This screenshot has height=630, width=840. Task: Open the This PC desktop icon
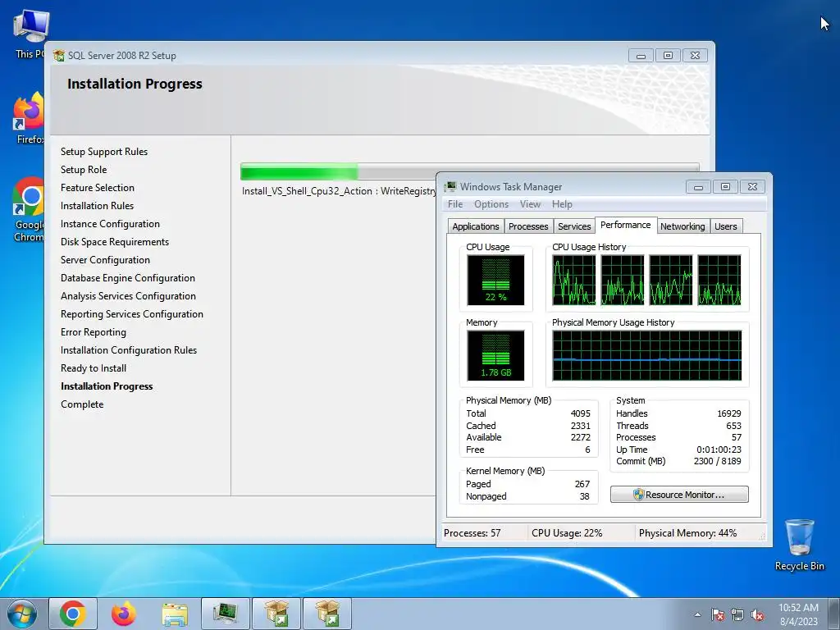click(x=30, y=33)
